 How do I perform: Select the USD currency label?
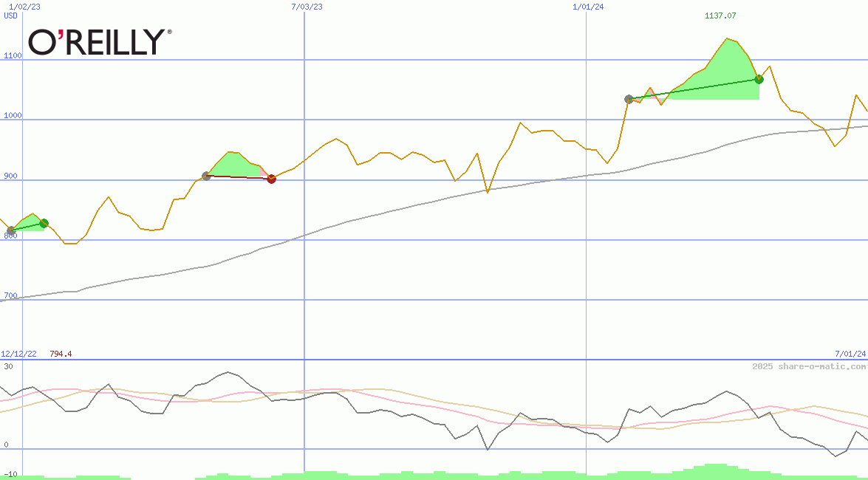tap(9, 16)
